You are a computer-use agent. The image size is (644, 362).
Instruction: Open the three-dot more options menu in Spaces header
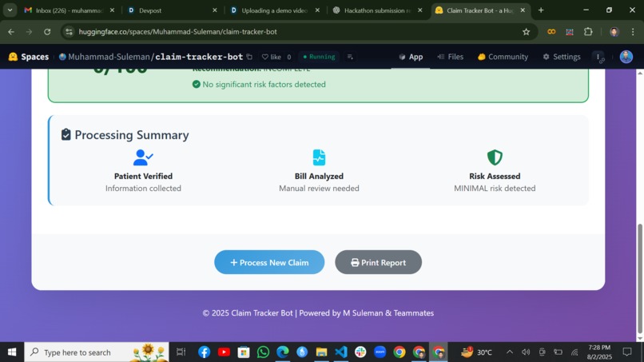pyautogui.click(x=598, y=57)
